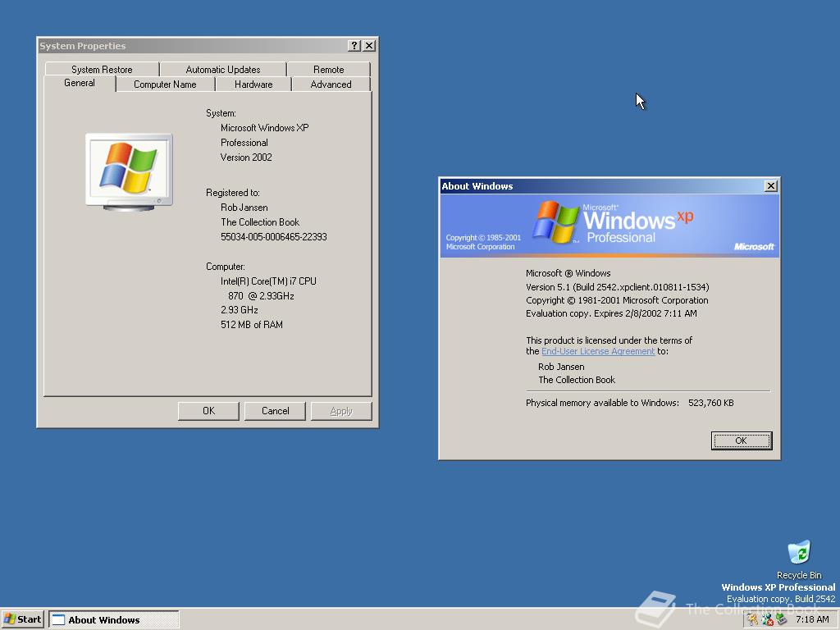This screenshot has height=630, width=840.
Task: Click the 'Version 5.1 (Build 2542...' line
Action: [x=617, y=287]
